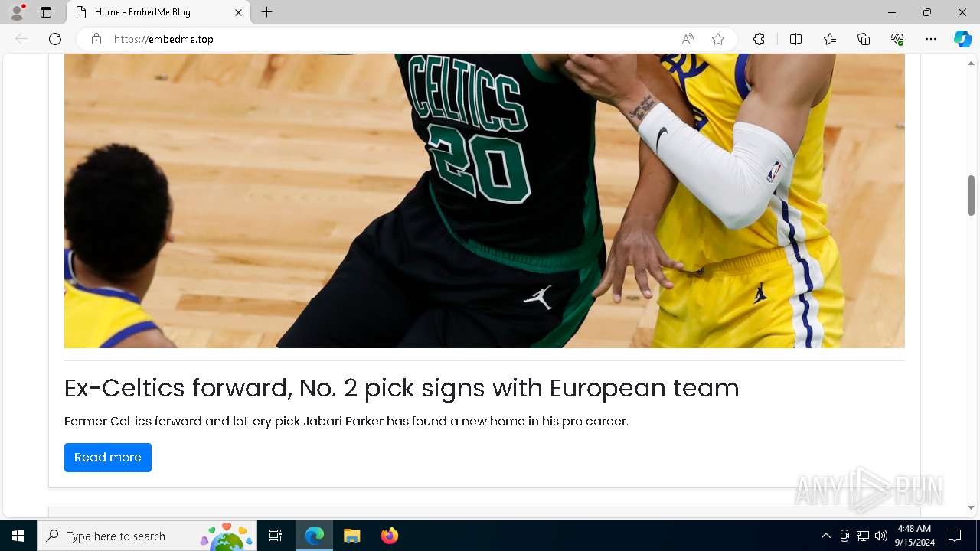Go back to previous page
Image resolution: width=980 pixels, height=551 pixels.
(21, 39)
